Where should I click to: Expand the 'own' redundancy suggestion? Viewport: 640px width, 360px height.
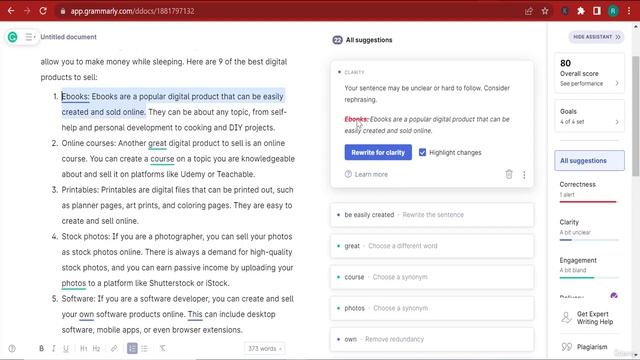coord(432,339)
